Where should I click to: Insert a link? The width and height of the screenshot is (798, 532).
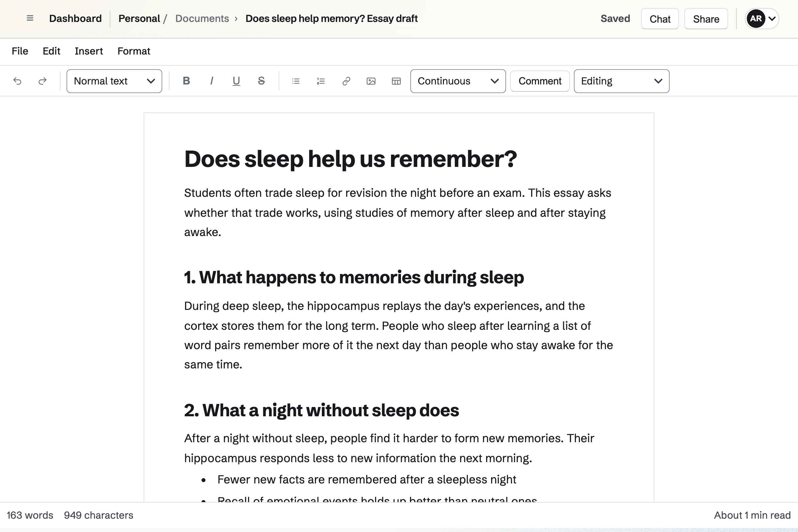point(346,81)
